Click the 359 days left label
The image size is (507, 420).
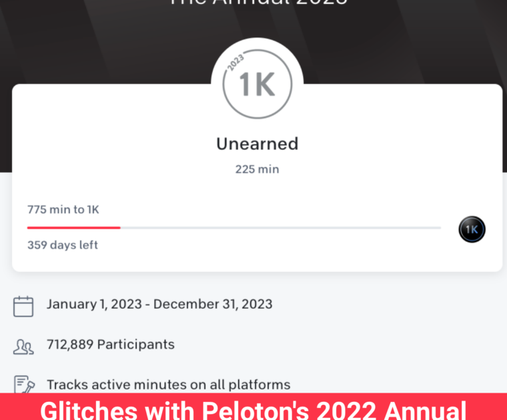pyautogui.click(x=63, y=245)
